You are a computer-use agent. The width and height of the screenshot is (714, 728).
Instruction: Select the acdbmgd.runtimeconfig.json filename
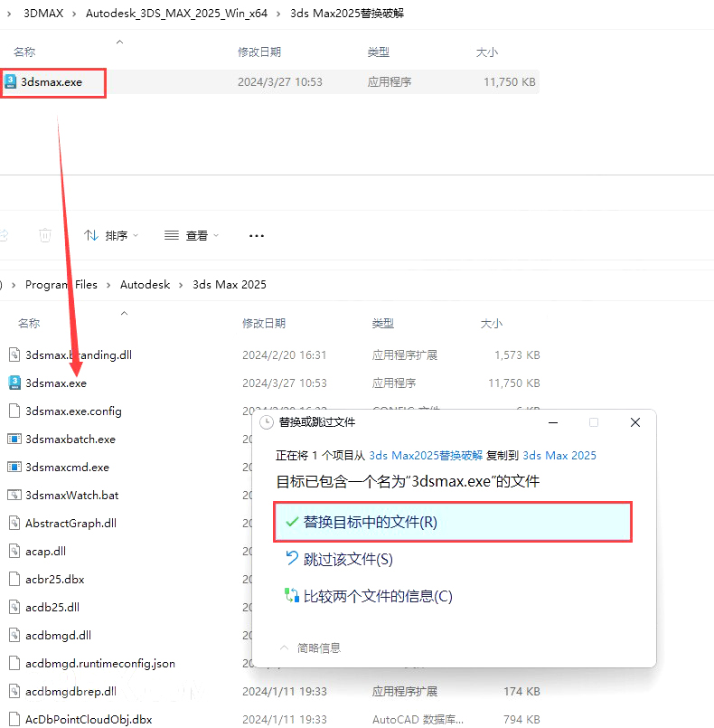(100, 664)
